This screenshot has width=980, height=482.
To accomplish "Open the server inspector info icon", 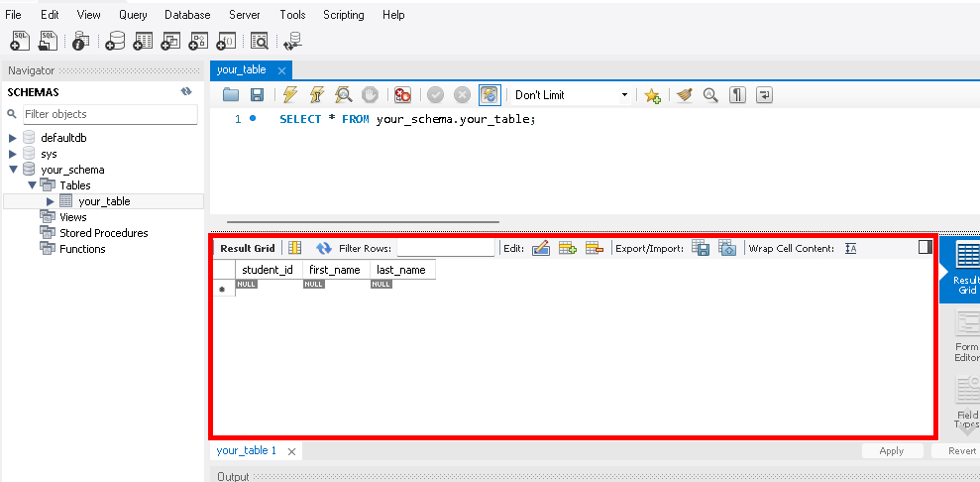I will point(80,41).
